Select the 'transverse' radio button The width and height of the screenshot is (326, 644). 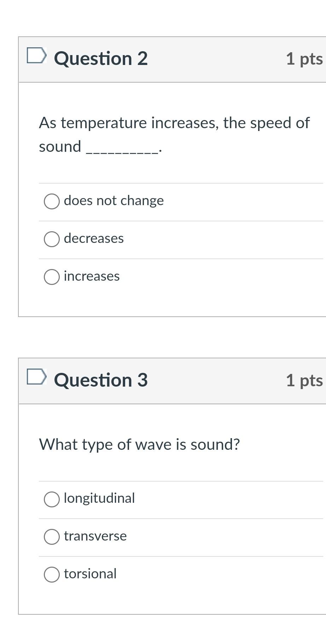52,537
